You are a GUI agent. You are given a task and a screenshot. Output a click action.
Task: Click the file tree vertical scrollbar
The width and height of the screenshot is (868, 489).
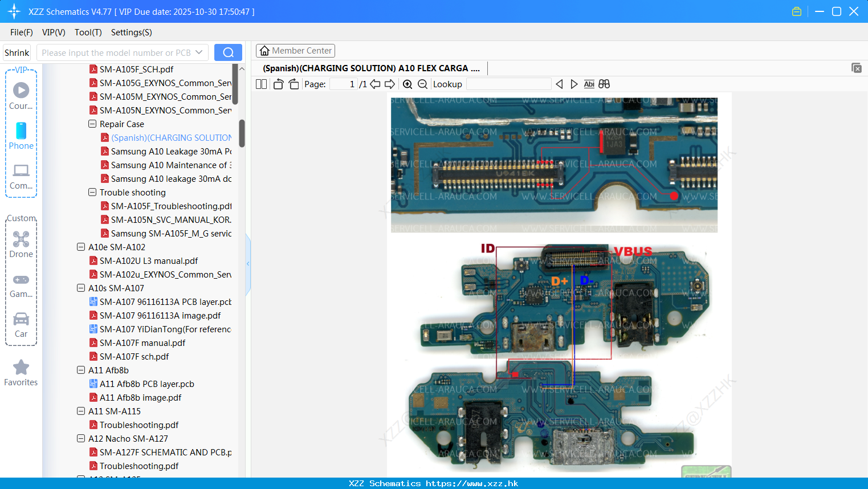[242, 133]
